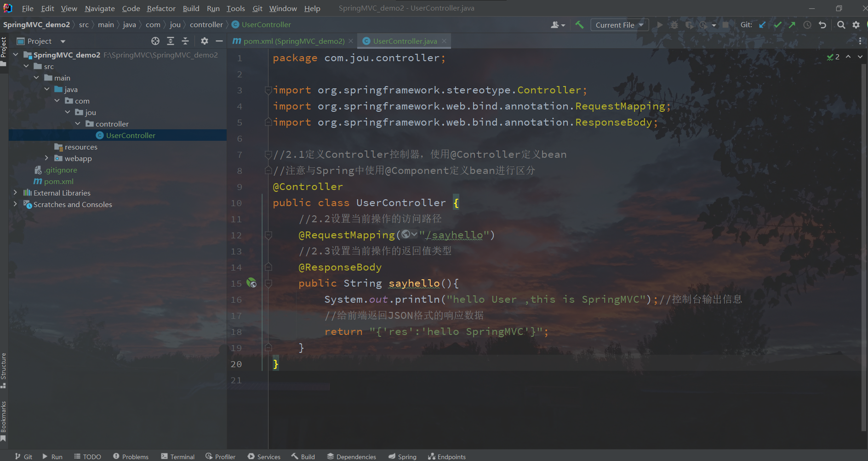This screenshot has height=461, width=868.
Task: Open Search Everywhere magnifier icon
Action: click(841, 25)
